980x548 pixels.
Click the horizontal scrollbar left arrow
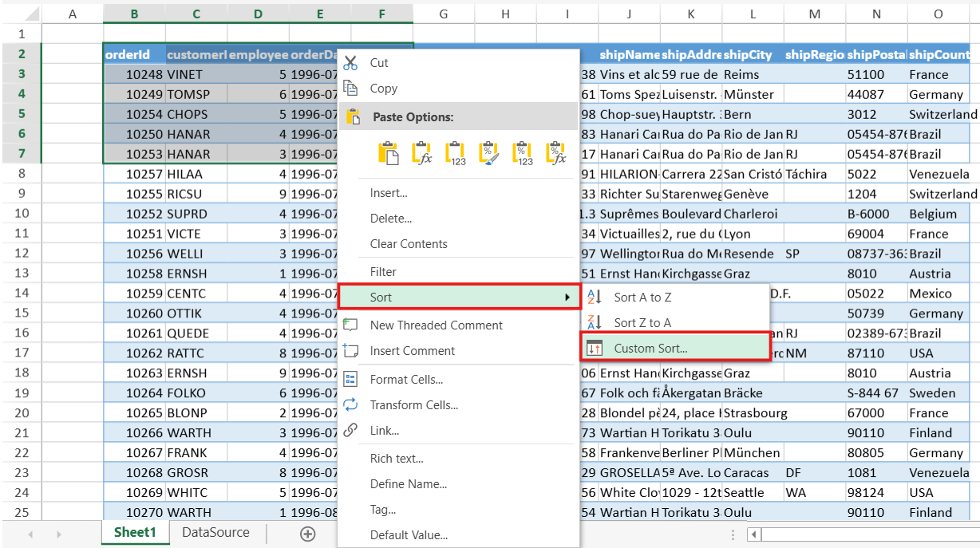756,534
